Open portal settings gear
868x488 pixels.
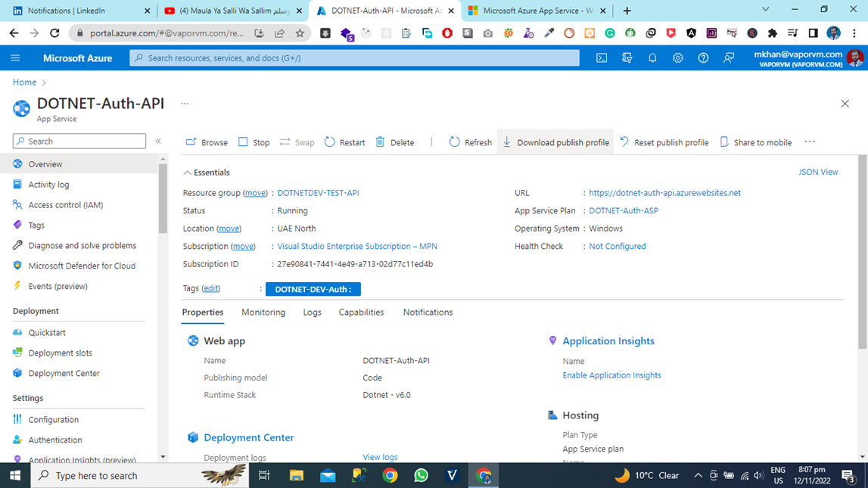(677, 58)
